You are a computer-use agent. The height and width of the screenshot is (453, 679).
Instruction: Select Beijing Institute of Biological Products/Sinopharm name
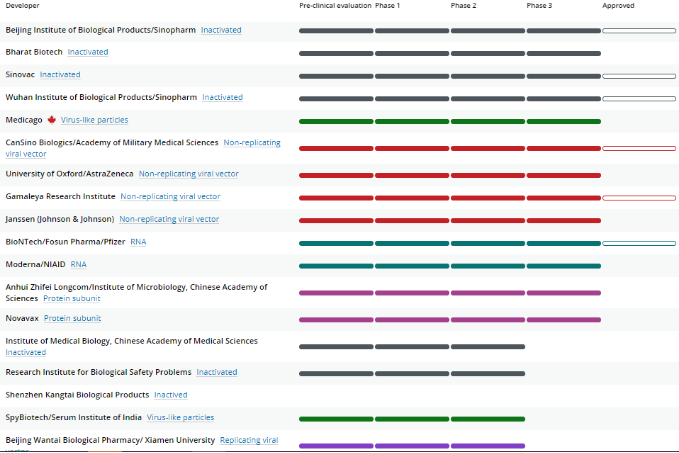click(x=100, y=30)
